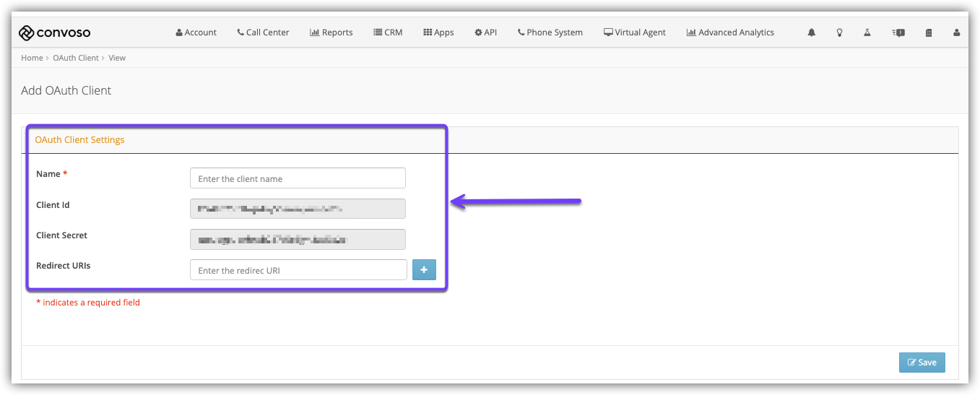Click the notifications bell icon
The height and width of the screenshot is (395, 980).
[811, 32]
